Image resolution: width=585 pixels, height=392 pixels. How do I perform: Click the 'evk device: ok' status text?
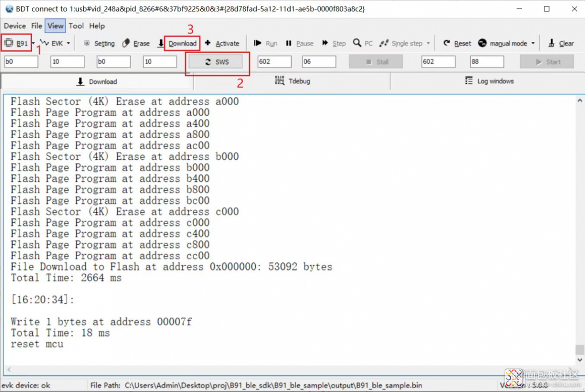(26, 386)
